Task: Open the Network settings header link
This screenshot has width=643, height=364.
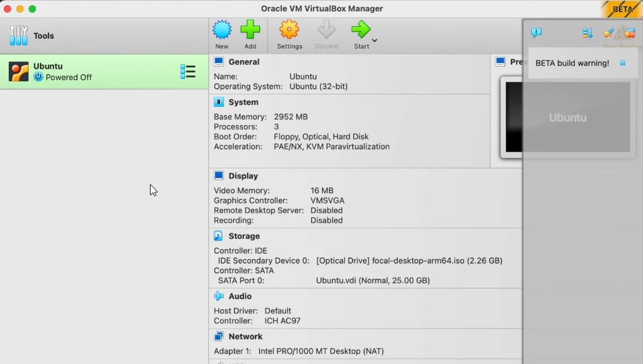Action: [245, 336]
